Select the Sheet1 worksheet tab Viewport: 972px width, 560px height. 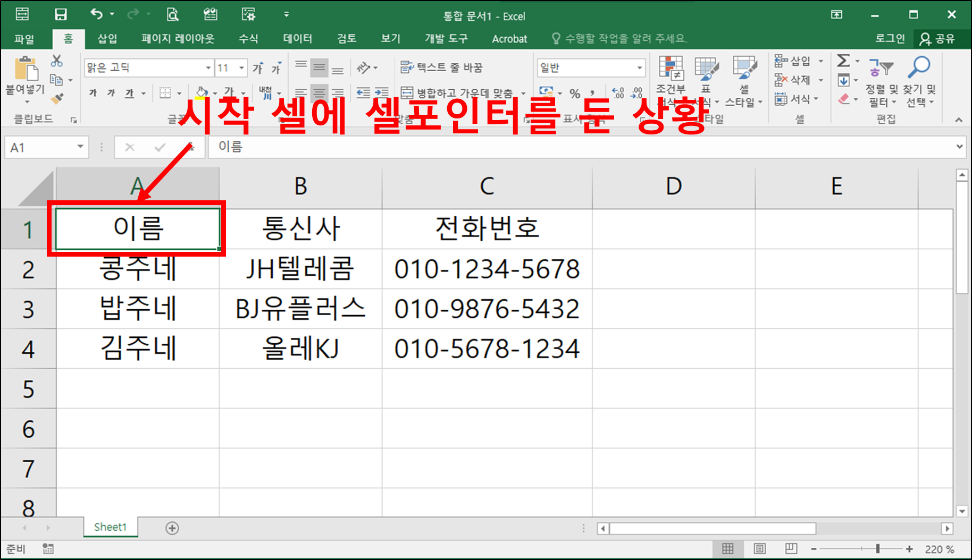pos(110,527)
